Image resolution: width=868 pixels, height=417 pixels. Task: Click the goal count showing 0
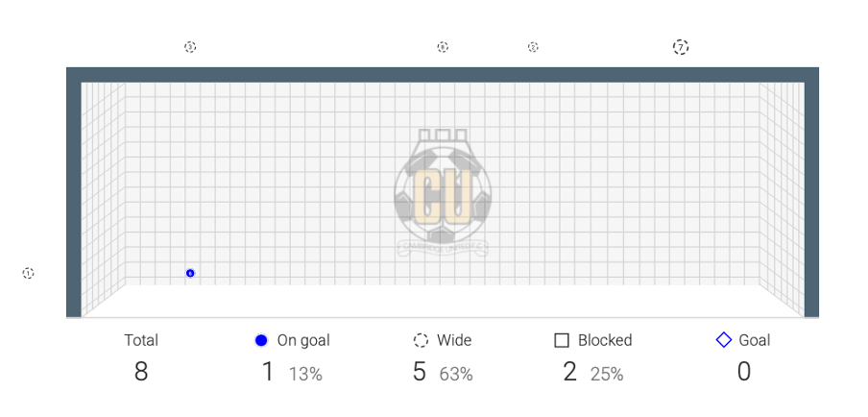tap(743, 372)
